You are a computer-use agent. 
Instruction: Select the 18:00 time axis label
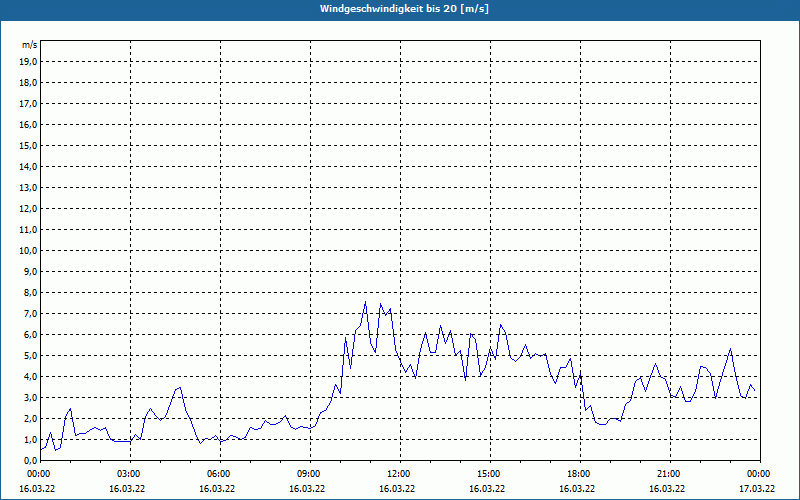pos(579,474)
